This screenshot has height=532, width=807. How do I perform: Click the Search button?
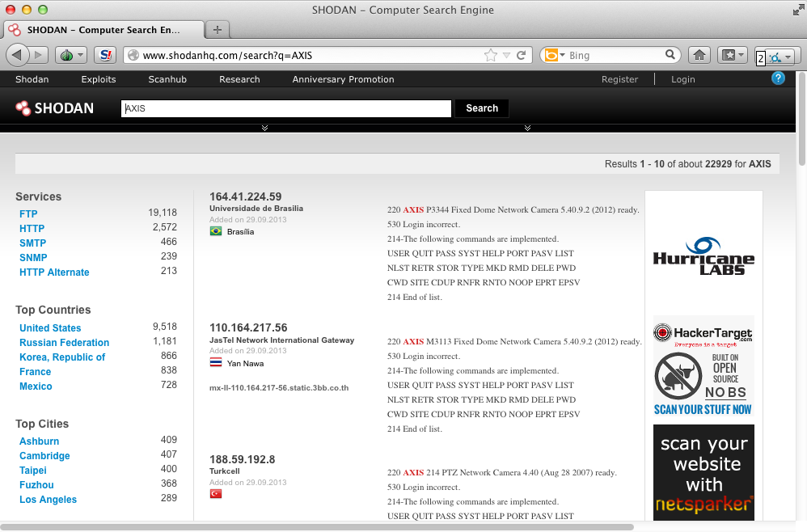pyautogui.click(x=482, y=108)
